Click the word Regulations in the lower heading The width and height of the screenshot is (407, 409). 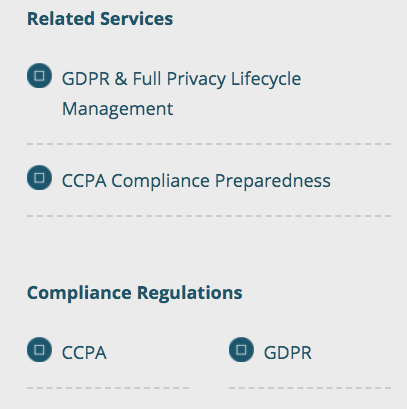(190, 293)
